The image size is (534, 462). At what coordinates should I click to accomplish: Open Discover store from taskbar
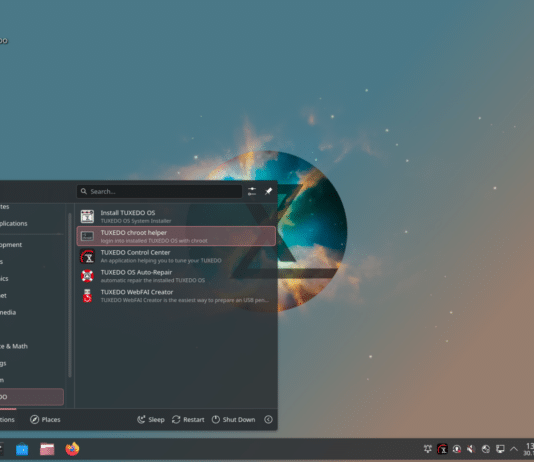pos(22,449)
